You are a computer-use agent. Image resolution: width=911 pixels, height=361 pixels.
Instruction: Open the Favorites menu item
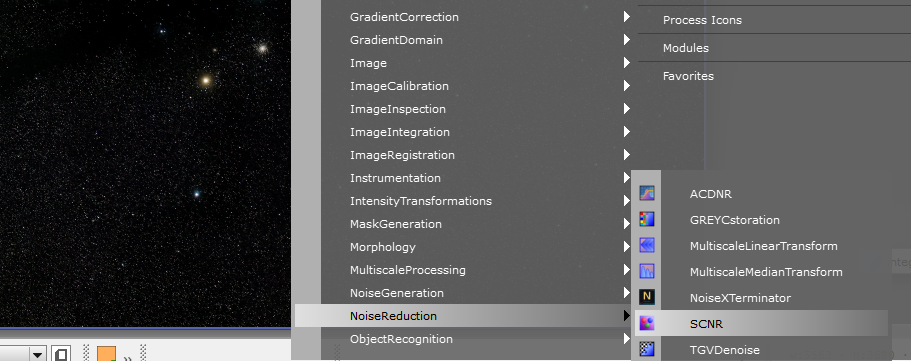tap(688, 76)
